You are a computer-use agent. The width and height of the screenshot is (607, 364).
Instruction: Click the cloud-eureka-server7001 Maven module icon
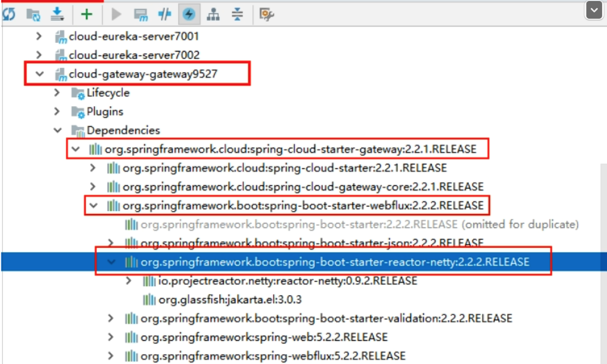pos(61,37)
